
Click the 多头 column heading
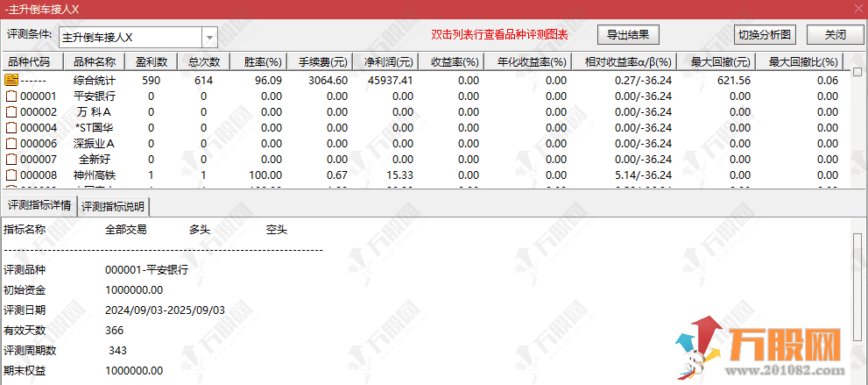tap(200, 230)
